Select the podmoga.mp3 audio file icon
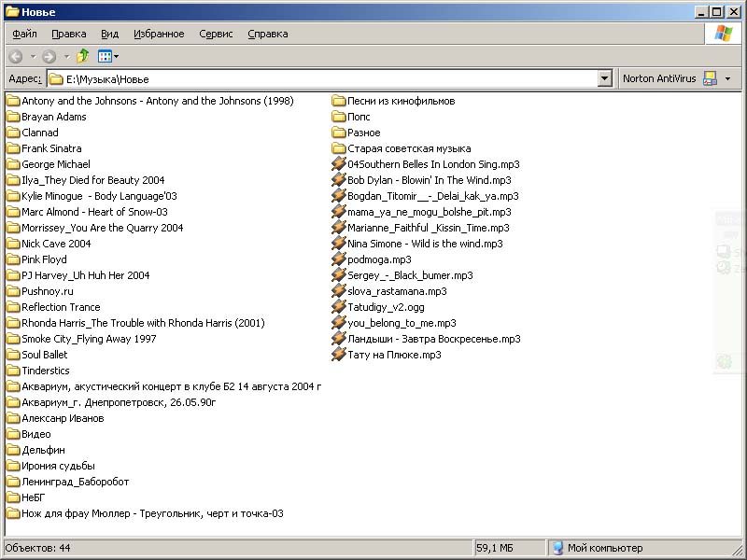747x560 pixels. 340,259
